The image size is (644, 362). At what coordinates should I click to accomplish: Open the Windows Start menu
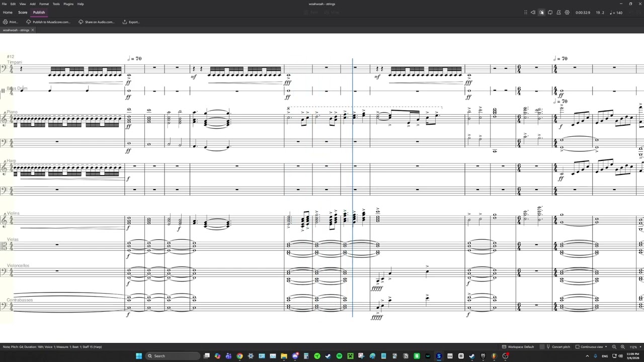click(139, 356)
